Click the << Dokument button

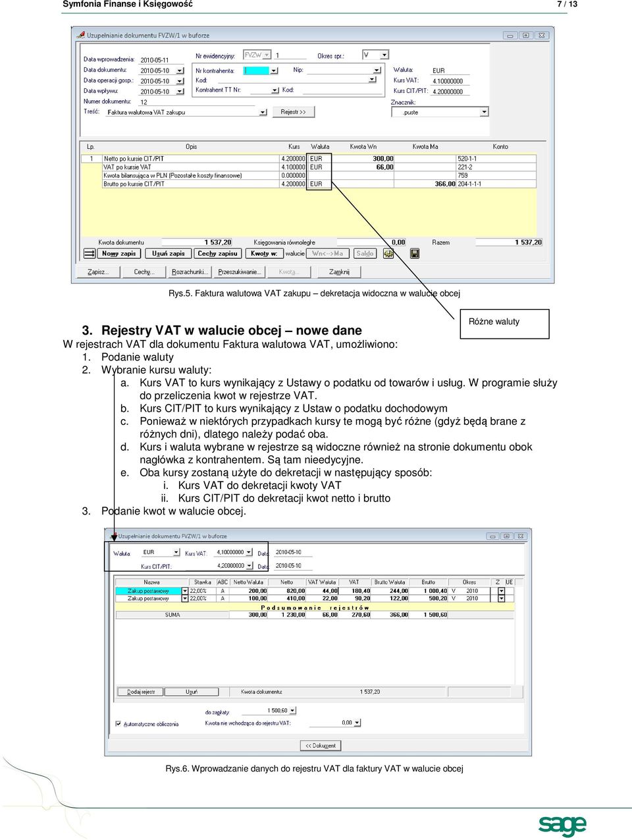point(321,746)
